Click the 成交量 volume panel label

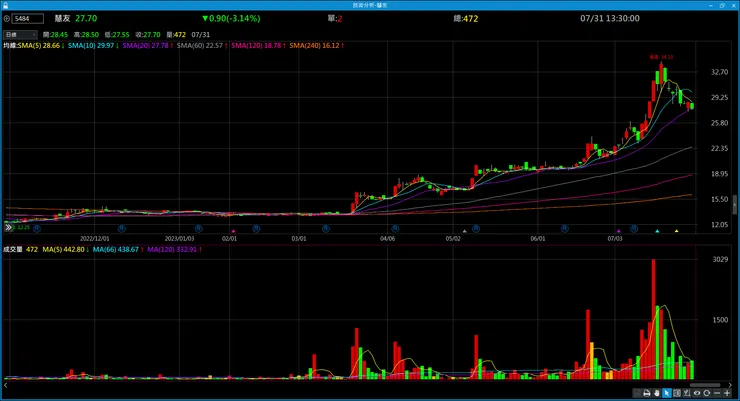pos(13,250)
